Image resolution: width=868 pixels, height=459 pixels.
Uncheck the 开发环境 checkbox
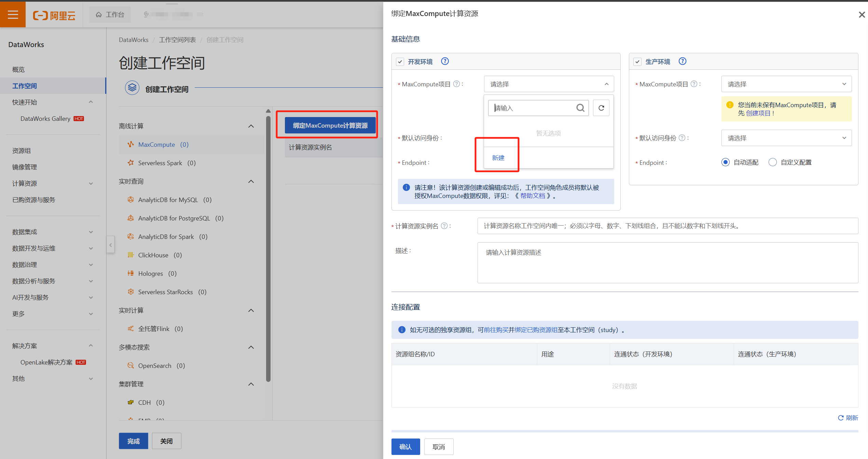(x=400, y=62)
